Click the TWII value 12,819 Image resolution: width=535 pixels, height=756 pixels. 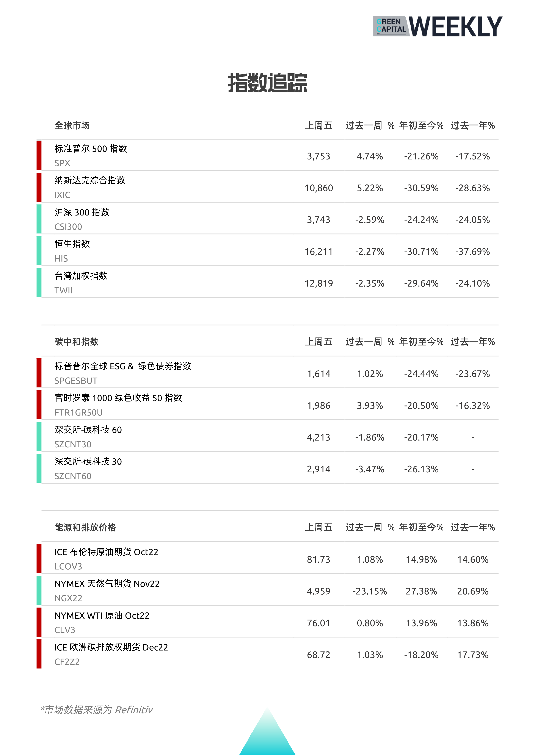318,284
